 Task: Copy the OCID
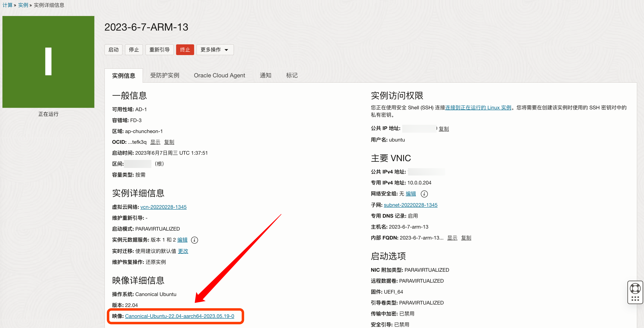point(169,142)
